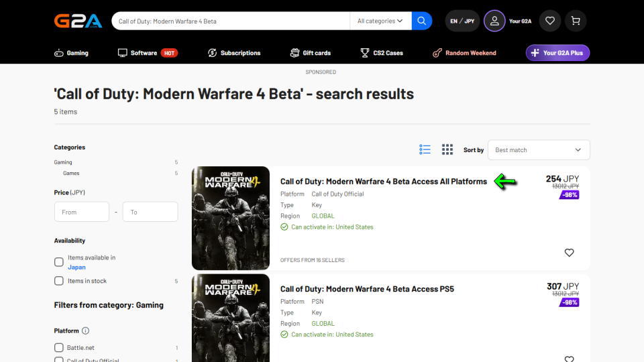The width and height of the screenshot is (644, 362).
Task: Switch to list view layout icon
Action: [x=425, y=149]
